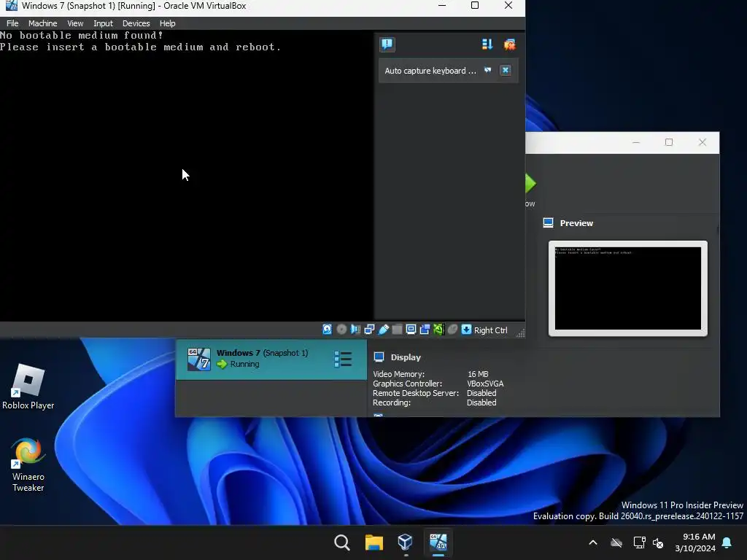The height and width of the screenshot is (560, 747).
Task: Minimize the VirtualBox Manager window
Action: click(636, 142)
